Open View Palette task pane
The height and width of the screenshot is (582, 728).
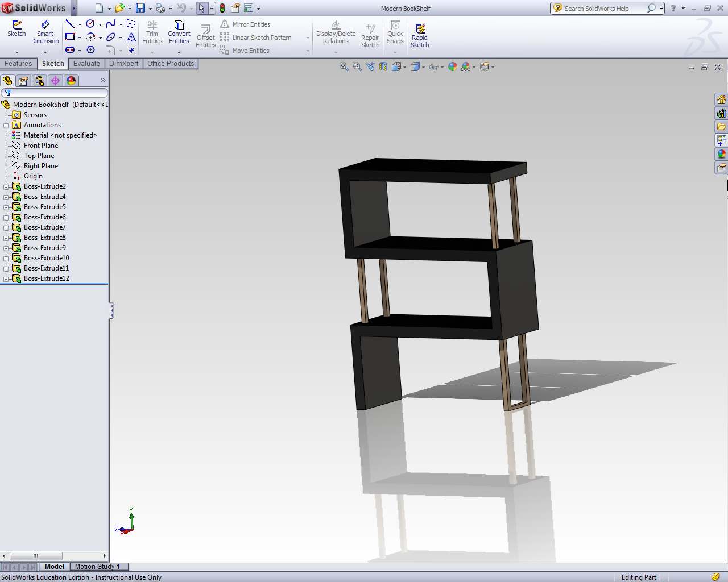pos(721,140)
